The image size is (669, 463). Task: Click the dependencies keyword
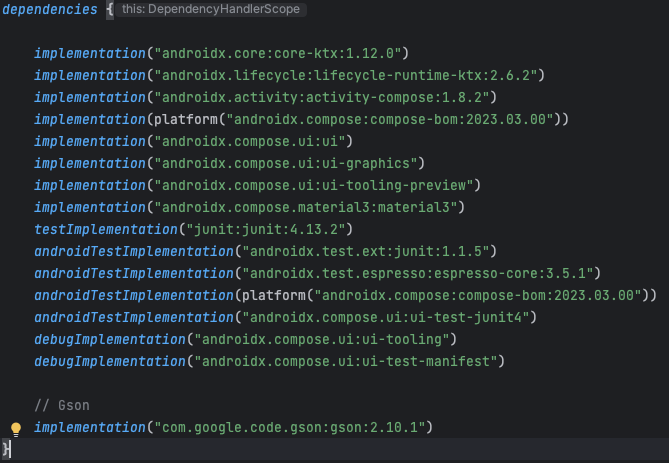point(49,9)
